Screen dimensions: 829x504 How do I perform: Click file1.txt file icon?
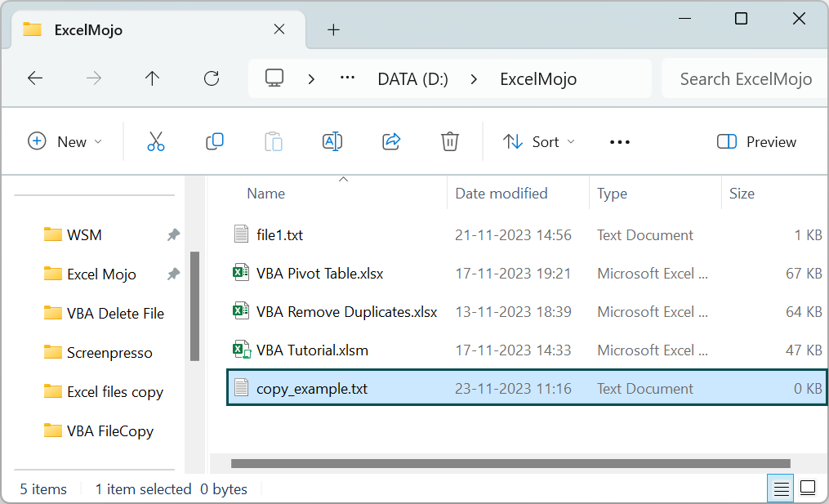point(241,234)
